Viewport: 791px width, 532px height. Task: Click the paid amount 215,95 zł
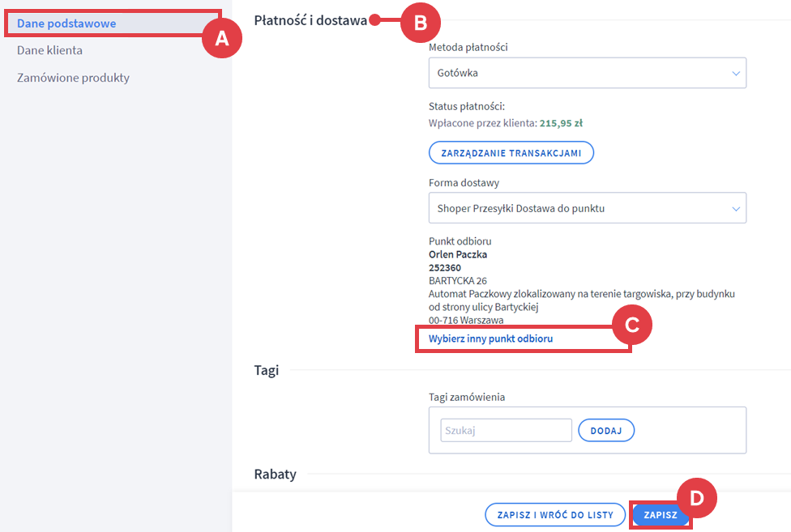562,124
